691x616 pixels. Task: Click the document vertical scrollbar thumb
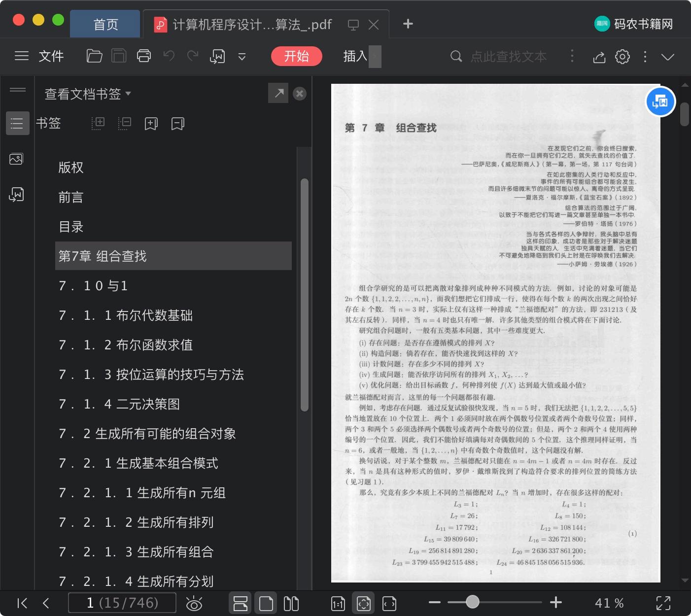click(685, 114)
